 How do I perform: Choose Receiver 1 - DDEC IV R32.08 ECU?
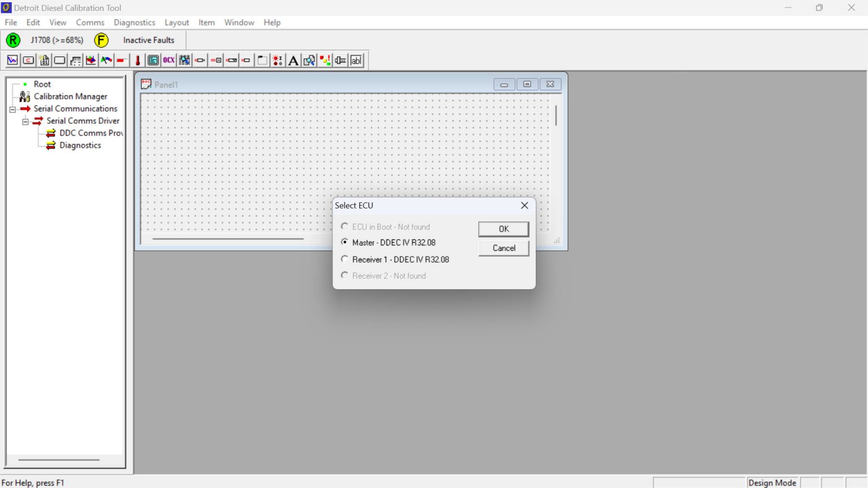345,259
